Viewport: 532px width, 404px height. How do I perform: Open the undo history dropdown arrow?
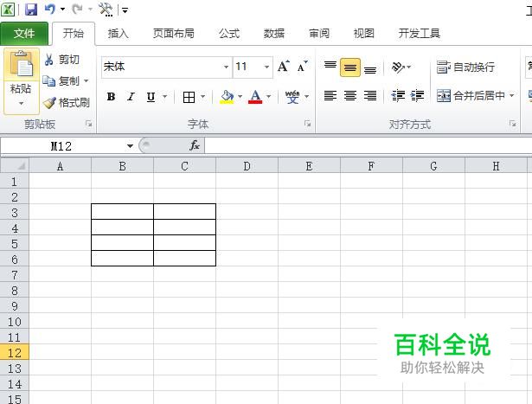click(63, 10)
